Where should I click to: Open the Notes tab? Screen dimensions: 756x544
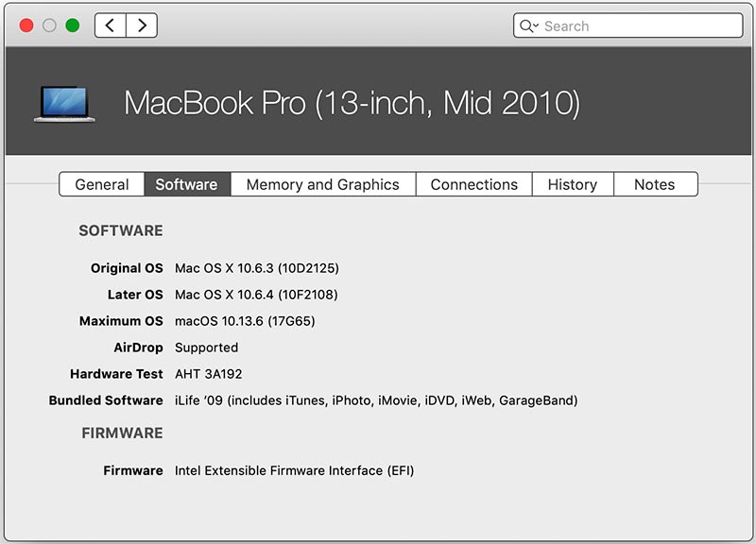[655, 184]
